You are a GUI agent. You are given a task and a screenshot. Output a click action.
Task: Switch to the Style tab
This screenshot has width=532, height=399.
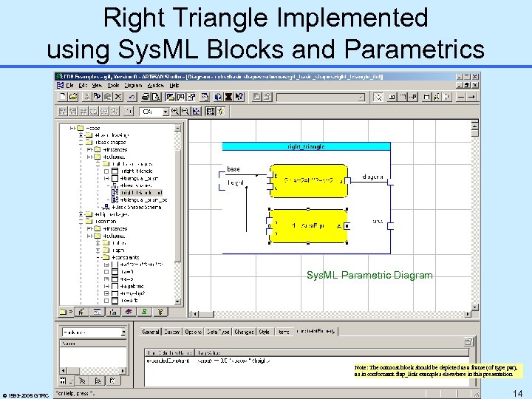pos(265,332)
